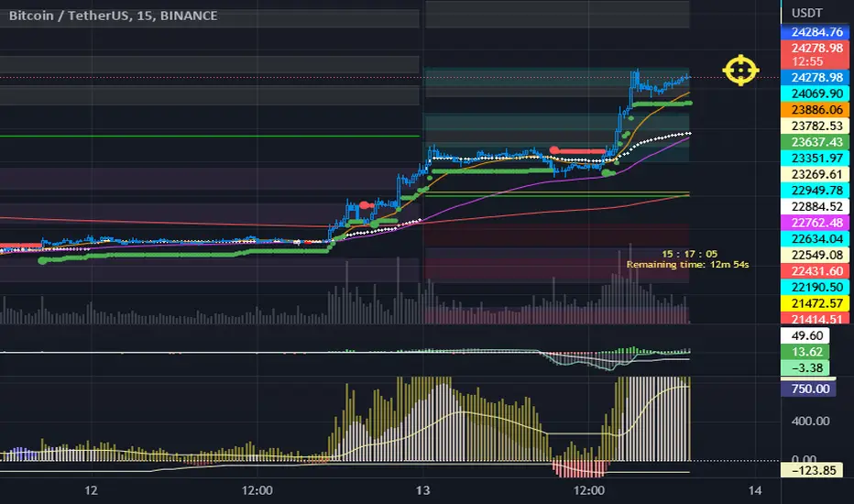854x504 pixels.
Task: Select the red 24278.98 label with 12:55 countdown
Action: (x=815, y=54)
